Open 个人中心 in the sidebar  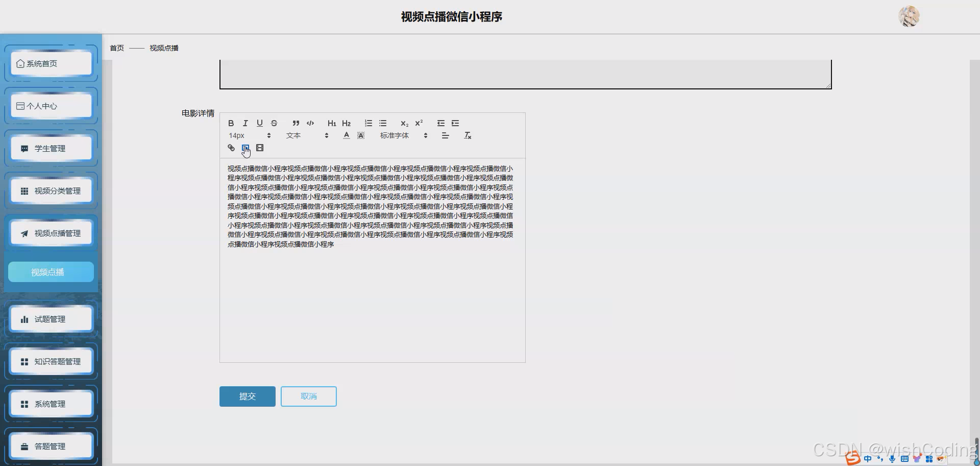(x=51, y=106)
